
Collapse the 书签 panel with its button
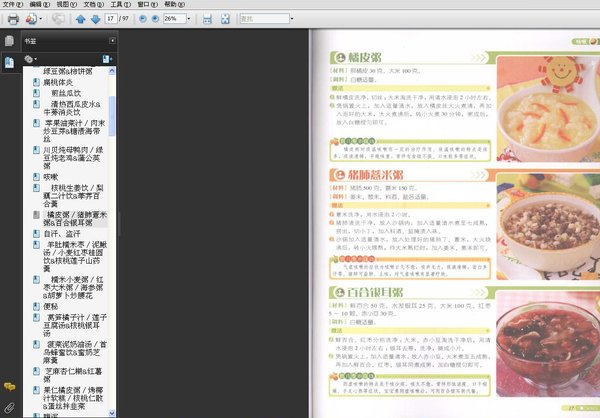112,41
